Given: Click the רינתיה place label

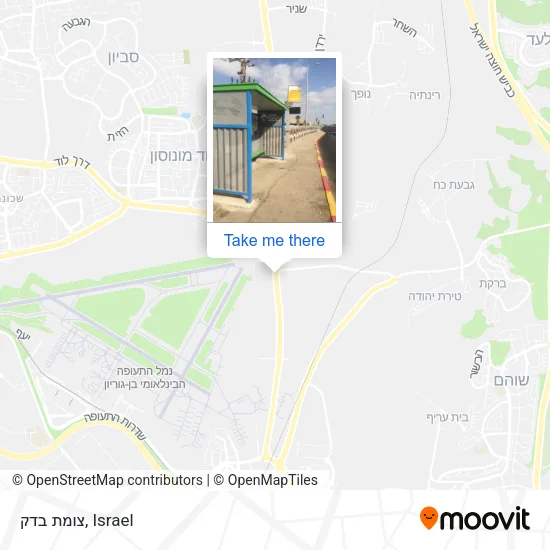Looking at the screenshot, I should (425, 95).
